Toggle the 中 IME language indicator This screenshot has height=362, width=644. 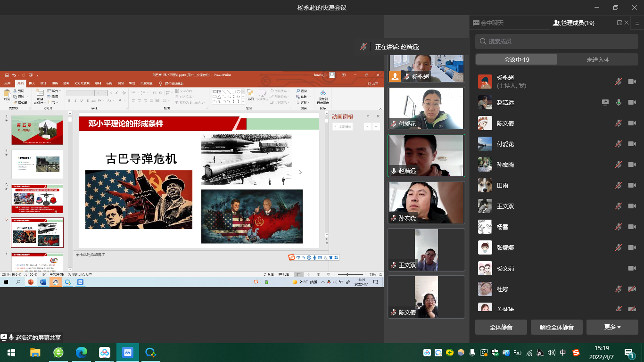tap(563, 353)
